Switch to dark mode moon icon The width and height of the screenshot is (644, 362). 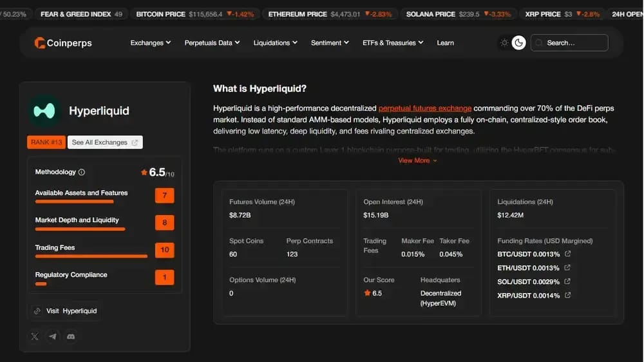(x=518, y=43)
